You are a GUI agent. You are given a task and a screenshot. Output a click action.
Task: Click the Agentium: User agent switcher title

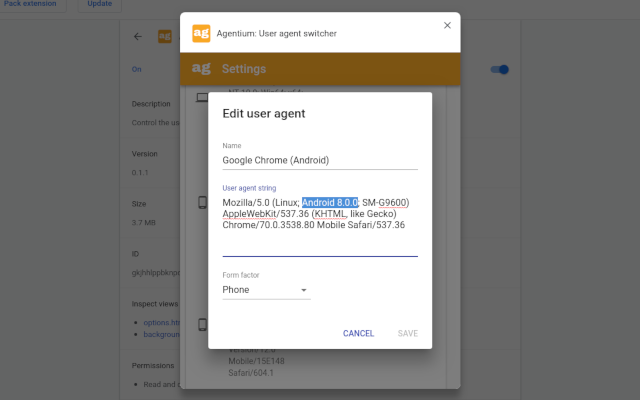277,33
